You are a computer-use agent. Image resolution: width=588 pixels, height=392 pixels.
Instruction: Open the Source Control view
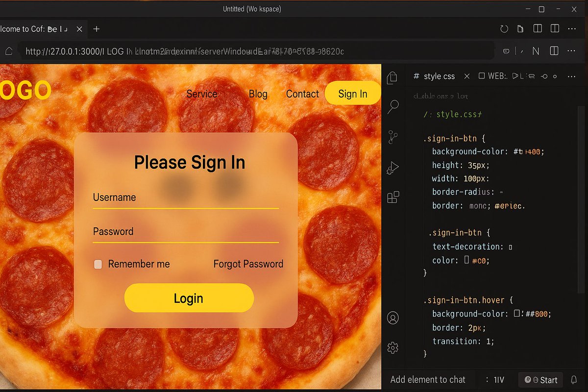(392, 137)
